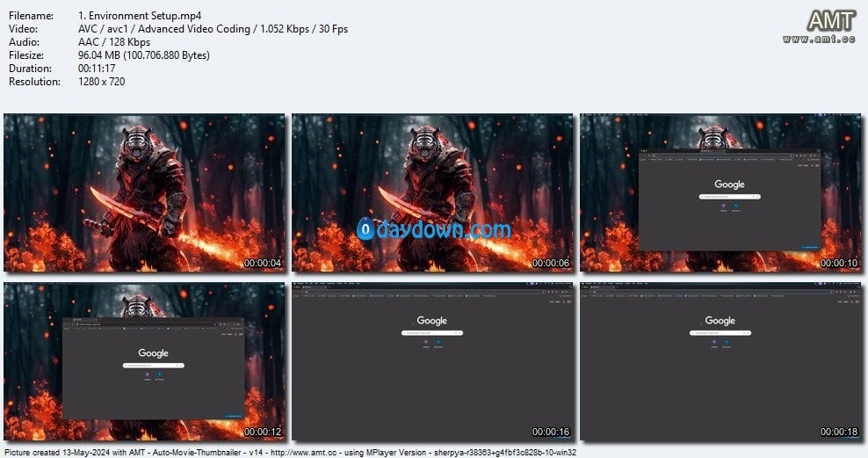Select the filename '1. Environment Setup.mp4'
Screen dimensions: 868x458
[x=140, y=16]
